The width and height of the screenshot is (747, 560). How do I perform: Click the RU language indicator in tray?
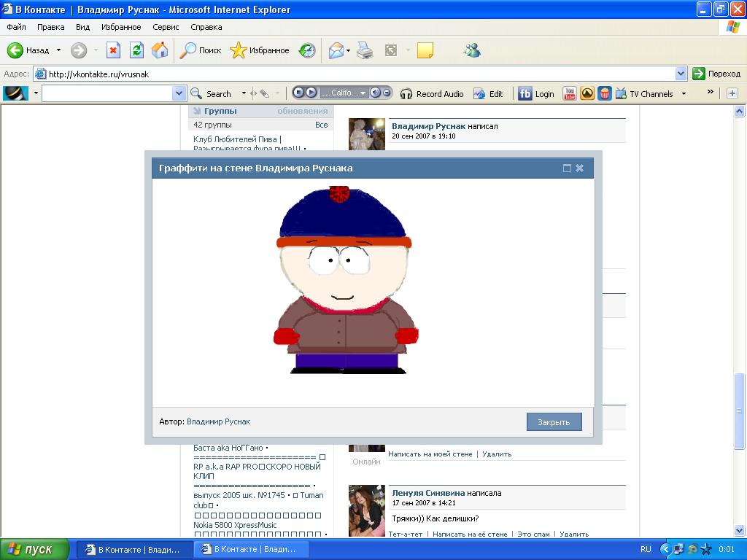[646, 549]
